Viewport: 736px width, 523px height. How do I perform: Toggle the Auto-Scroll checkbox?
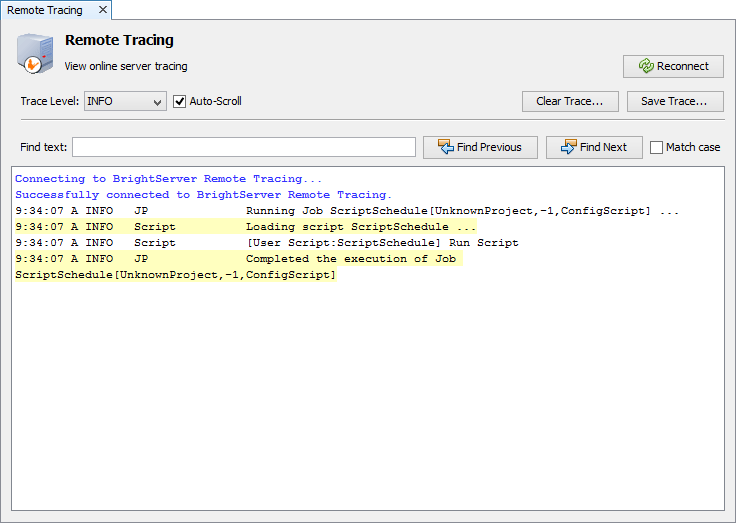[180, 101]
